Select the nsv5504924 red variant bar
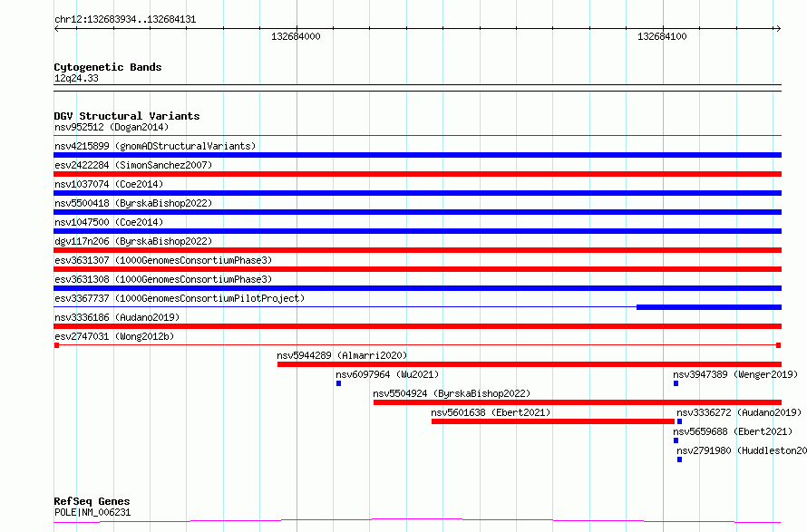The width and height of the screenshot is (807, 532). pyautogui.click(x=578, y=402)
